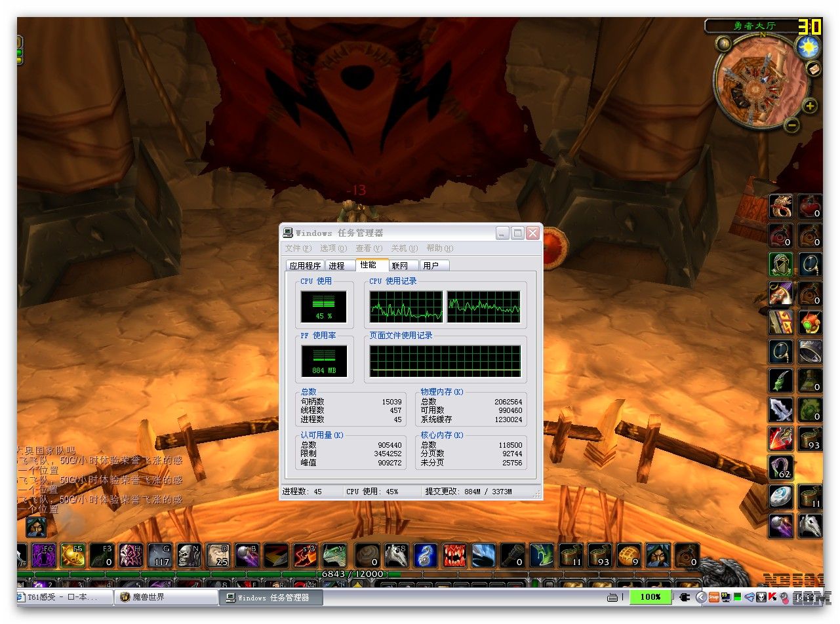Expand the 查看 (View) menu
Screen dimensions: 840x624
coord(369,248)
